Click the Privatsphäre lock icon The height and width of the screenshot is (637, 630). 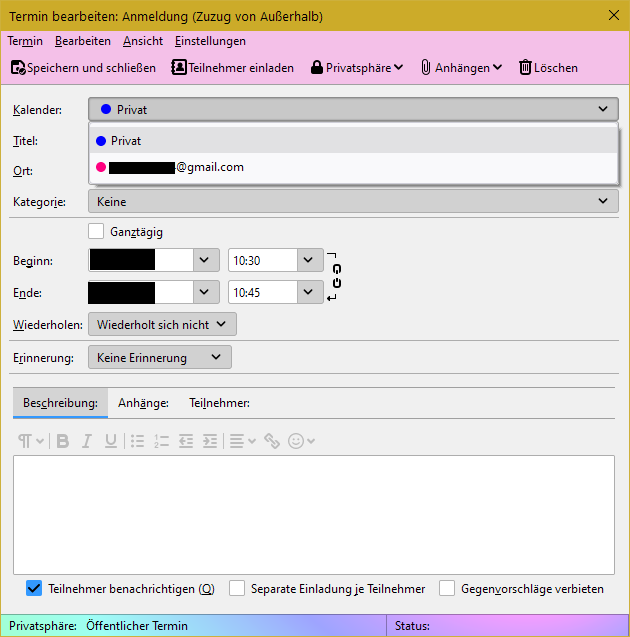[x=316, y=67]
